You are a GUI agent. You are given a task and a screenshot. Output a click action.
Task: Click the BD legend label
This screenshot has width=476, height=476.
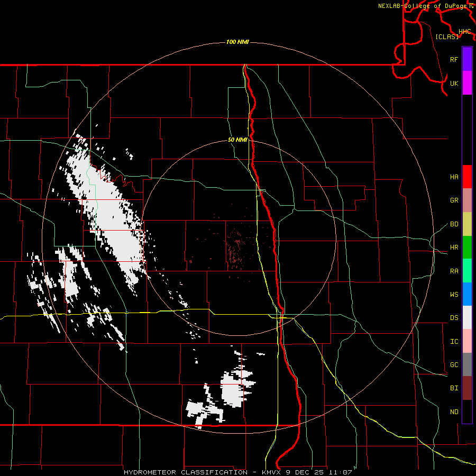pyautogui.click(x=454, y=224)
